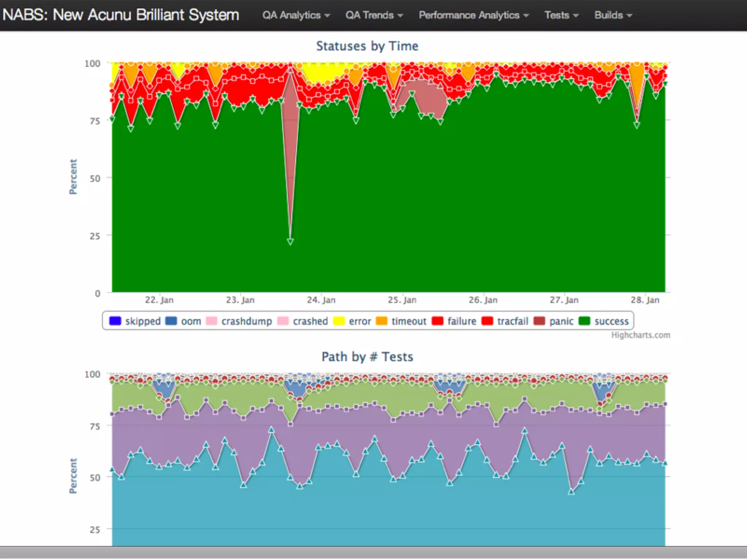Image resolution: width=747 pixels, height=560 pixels.
Task: Toggle the success series legend label
Action: point(611,321)
